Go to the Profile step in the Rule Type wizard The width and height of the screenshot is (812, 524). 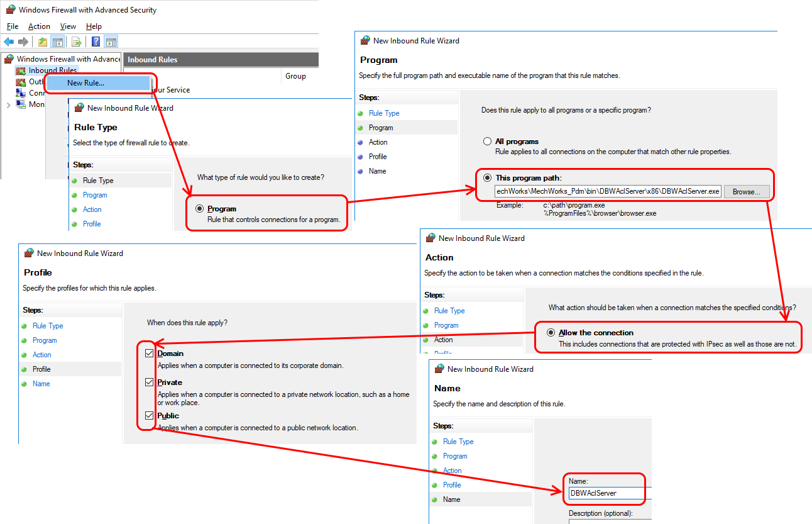click(92, 224)
